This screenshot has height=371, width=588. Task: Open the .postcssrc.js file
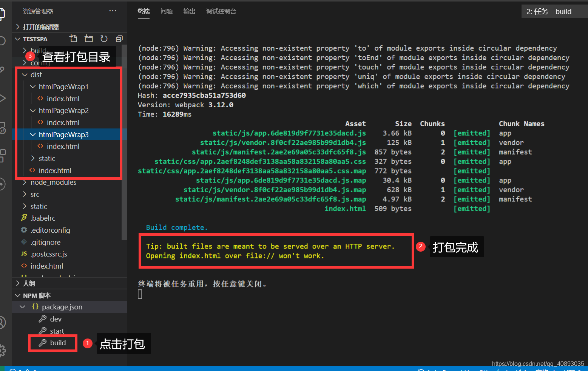(49, 254)
